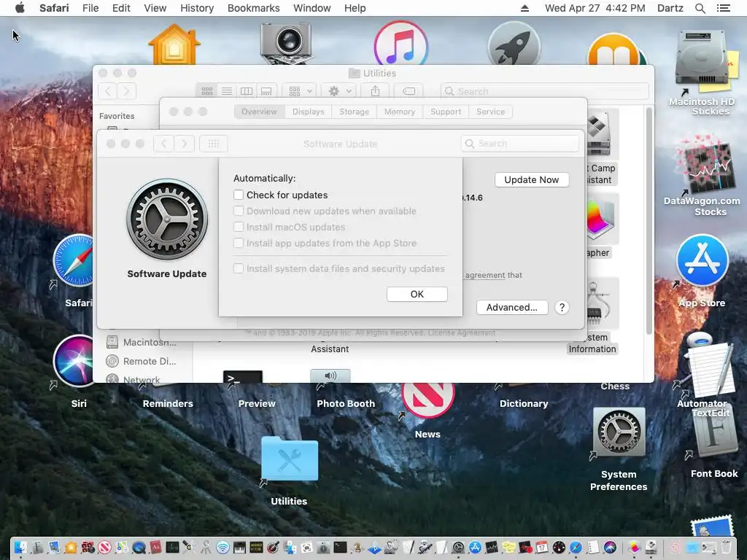Click the Safari compass desktop icon
747x560 pixels.
tap(75, 261)
